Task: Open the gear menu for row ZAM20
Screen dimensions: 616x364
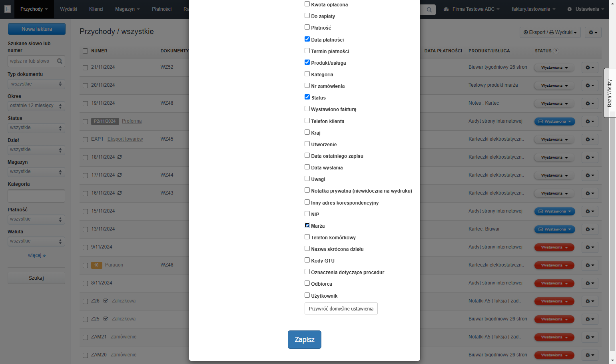Action: tap(590, 355)
